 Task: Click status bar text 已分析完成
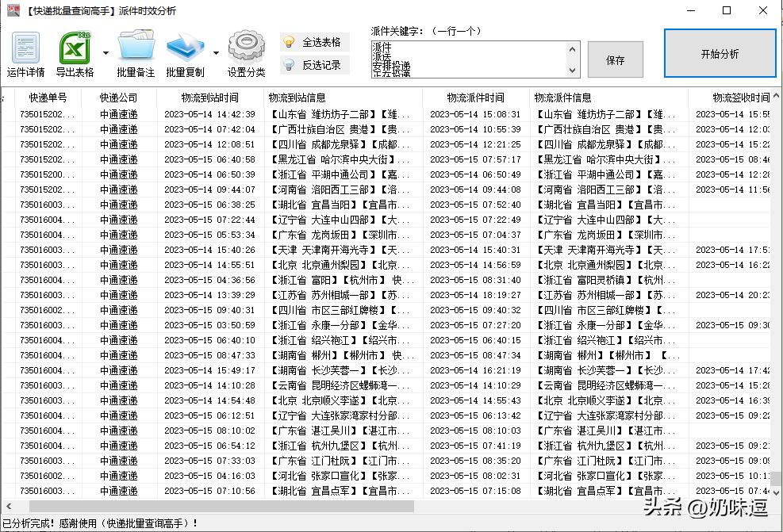[26, 523]
